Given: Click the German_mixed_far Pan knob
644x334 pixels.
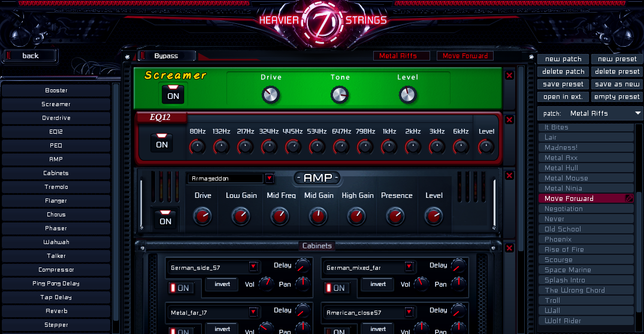Looking at the screenshot, I should [458, 284].
